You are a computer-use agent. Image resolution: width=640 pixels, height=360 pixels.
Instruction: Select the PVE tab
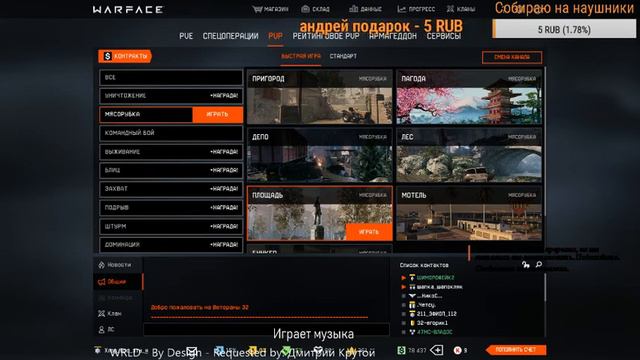(x=186, y=36)
